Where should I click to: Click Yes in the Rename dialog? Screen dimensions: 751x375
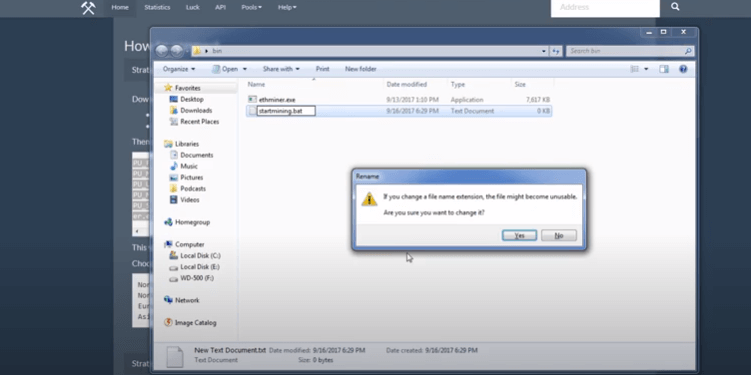[x=519, y=236]
